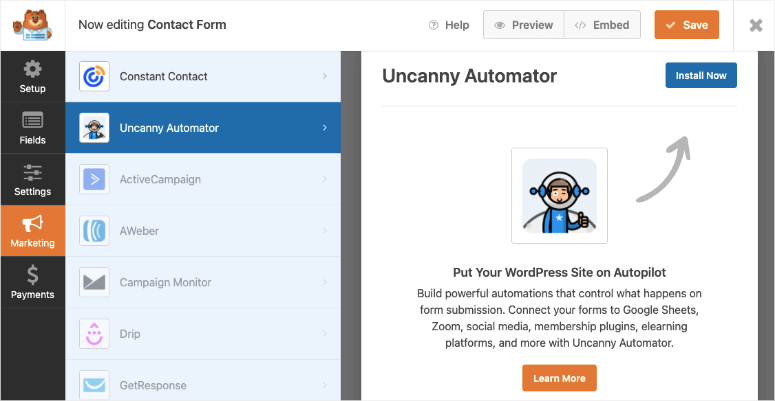Go to the Payments tab
Image resolution: width=775 pixels, height=401 pixels.
tap(33, 283)
